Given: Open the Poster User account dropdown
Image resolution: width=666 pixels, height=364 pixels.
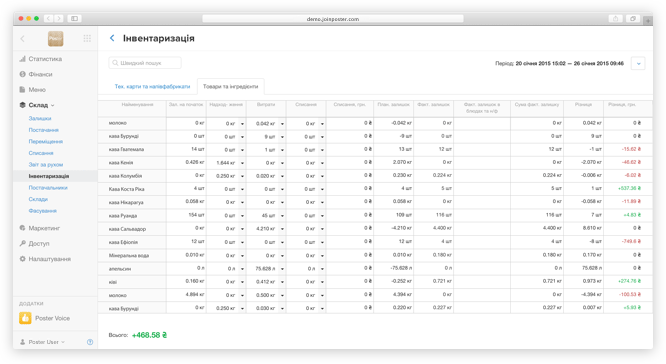Looking at the screenshot, I should click(x=42, y=342).
